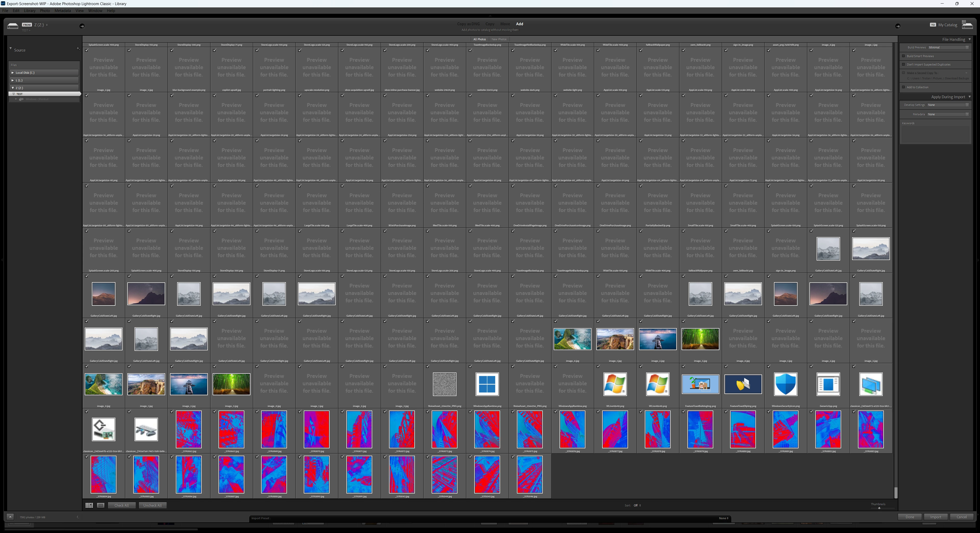Open the Metadata menu in menu bar
The height and width of the screenshot is (533, 980).
pos(62,11)
